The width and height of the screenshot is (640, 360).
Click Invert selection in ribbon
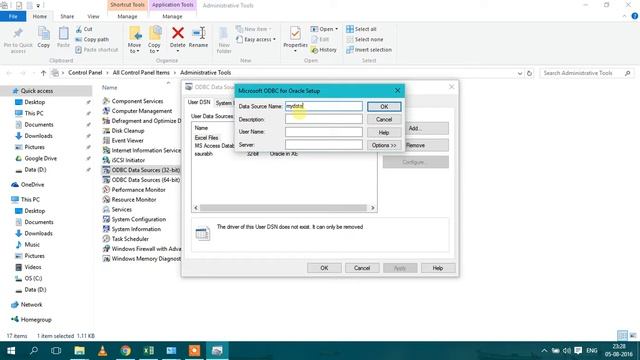pos(369,50)
